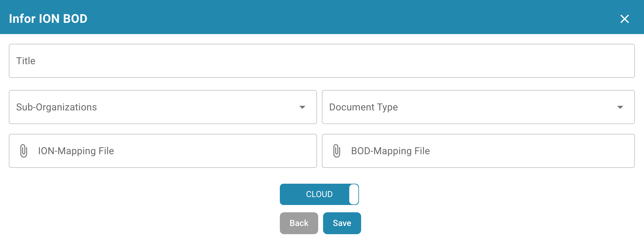Close the Infor ION BOD dialog
Screen dimensions: 644x243
click(x=624, y=19)
